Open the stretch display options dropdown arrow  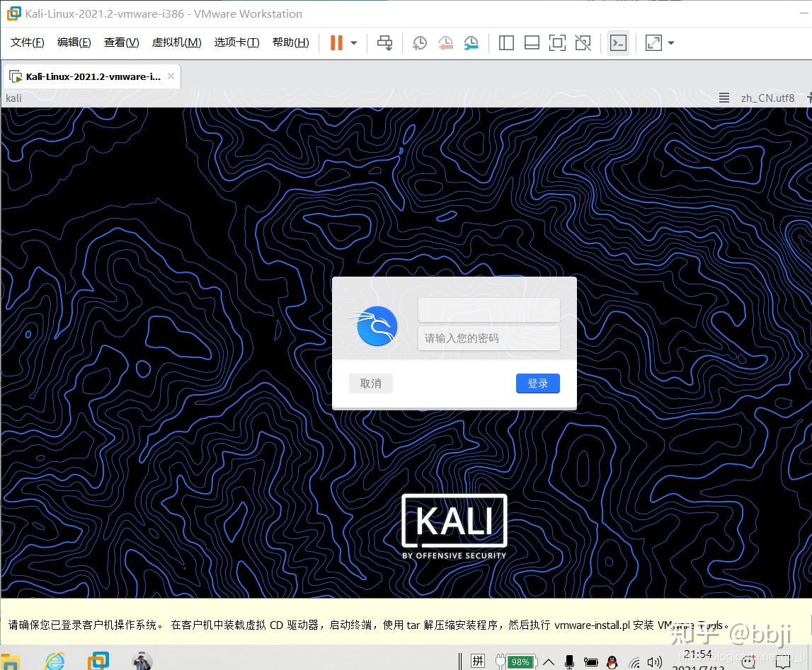pyautogui.click(x=671, y=43)
